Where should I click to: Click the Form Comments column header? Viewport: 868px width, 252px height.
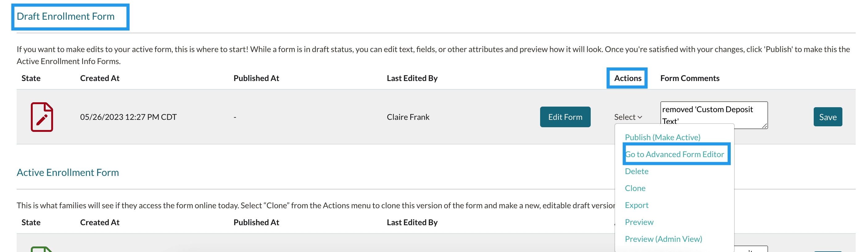689,78
